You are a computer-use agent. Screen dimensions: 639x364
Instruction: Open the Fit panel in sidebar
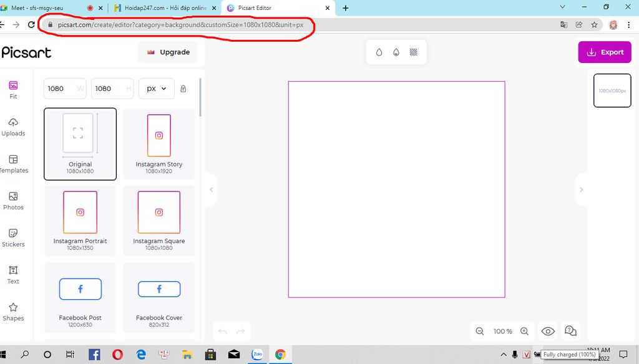click(13, 90)
